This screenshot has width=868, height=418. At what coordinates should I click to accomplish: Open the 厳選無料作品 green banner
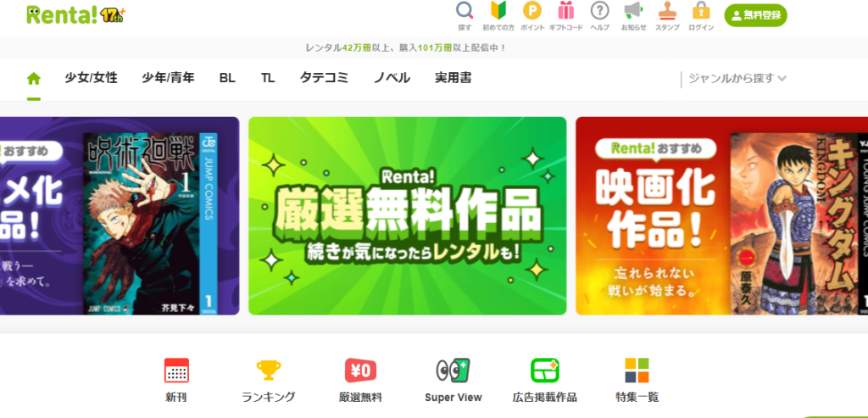click(408, 216)
